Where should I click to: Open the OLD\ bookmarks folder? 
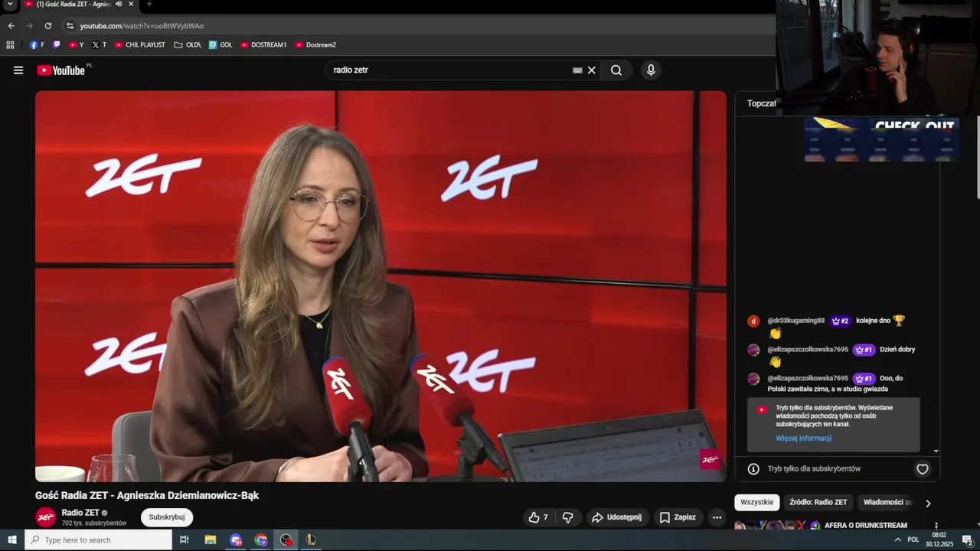click(188, 45)
